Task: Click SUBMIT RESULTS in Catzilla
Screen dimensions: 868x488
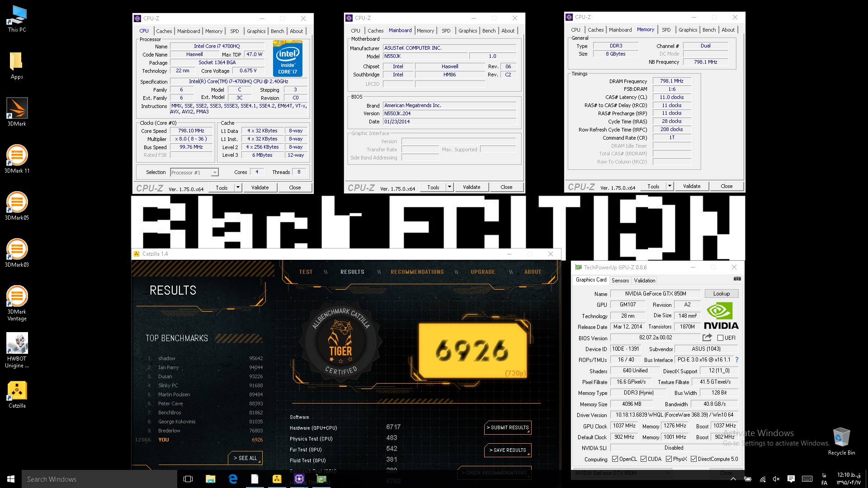Action: [x=507, y=427]
